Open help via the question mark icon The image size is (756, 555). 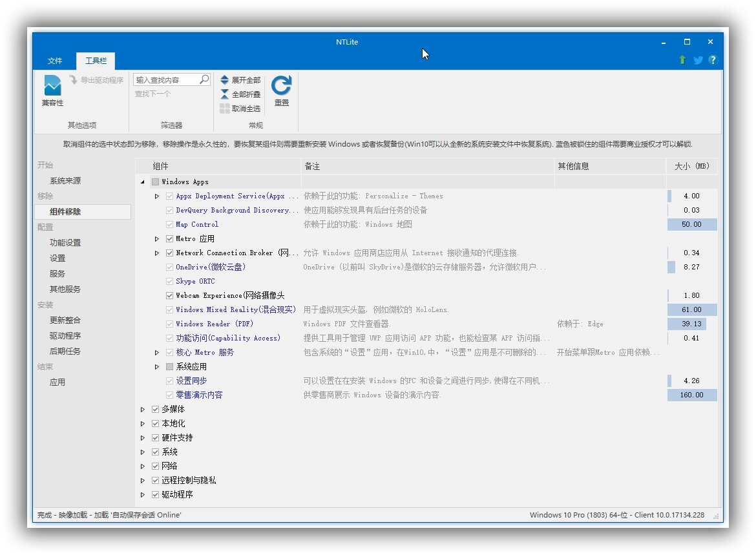click(x=712, y=60)
